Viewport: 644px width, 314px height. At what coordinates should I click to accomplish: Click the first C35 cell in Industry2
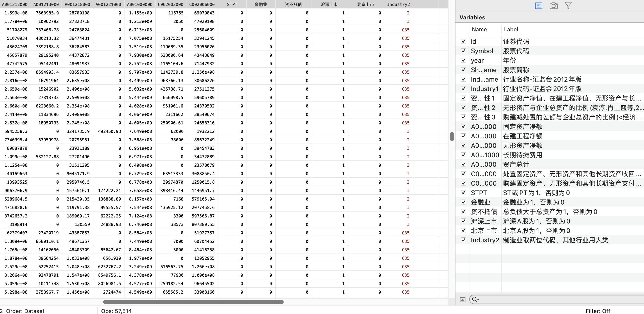coord(405,30)
